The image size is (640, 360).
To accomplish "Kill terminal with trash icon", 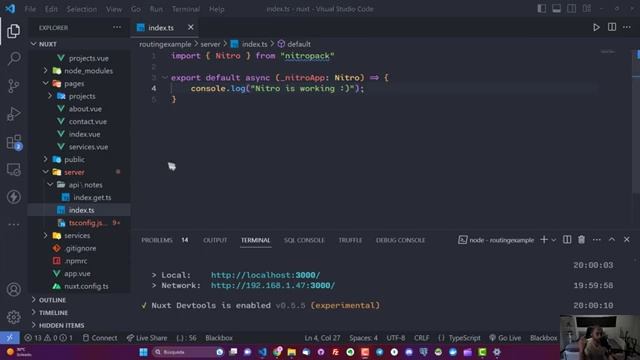I will 581,240.
